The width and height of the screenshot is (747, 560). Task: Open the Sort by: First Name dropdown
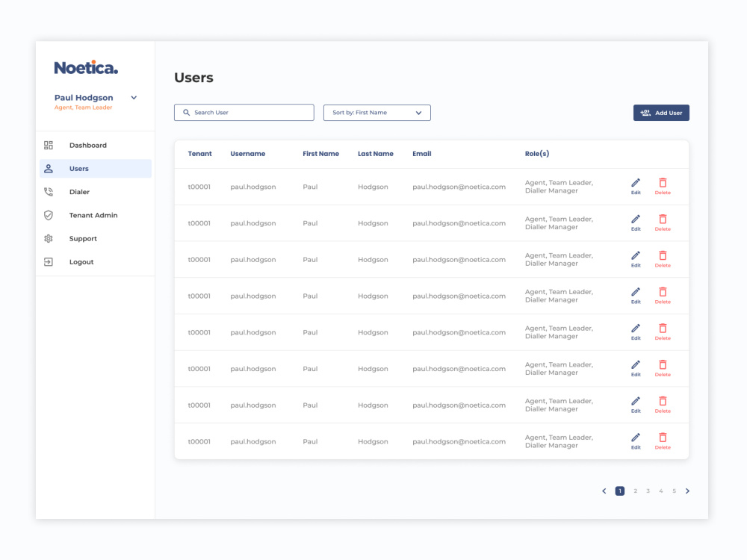click(376, 113)
